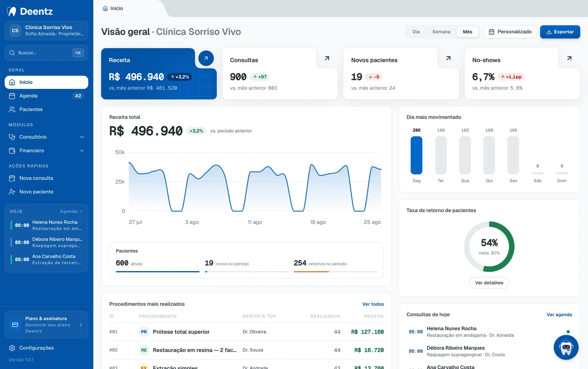The image size is (588, 369).
Task: Click the home icon in the breadcrumb
Action: tap(105, 8)
